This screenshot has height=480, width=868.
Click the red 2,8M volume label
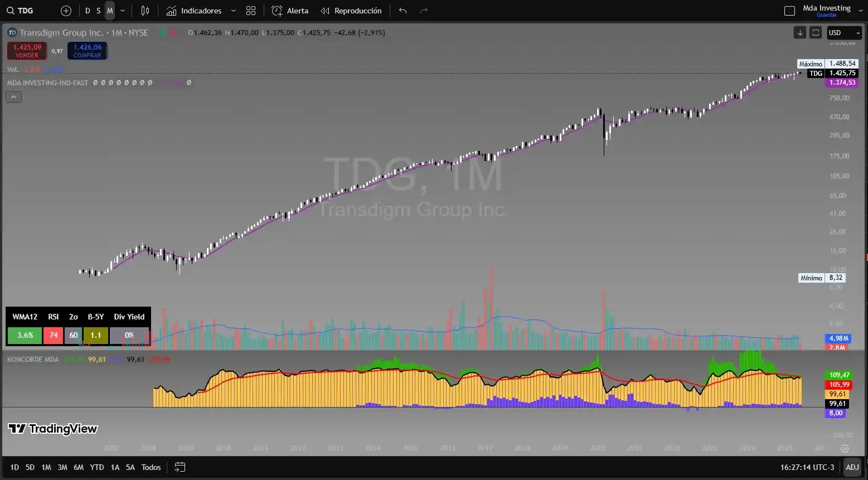[x=837, y=347]
